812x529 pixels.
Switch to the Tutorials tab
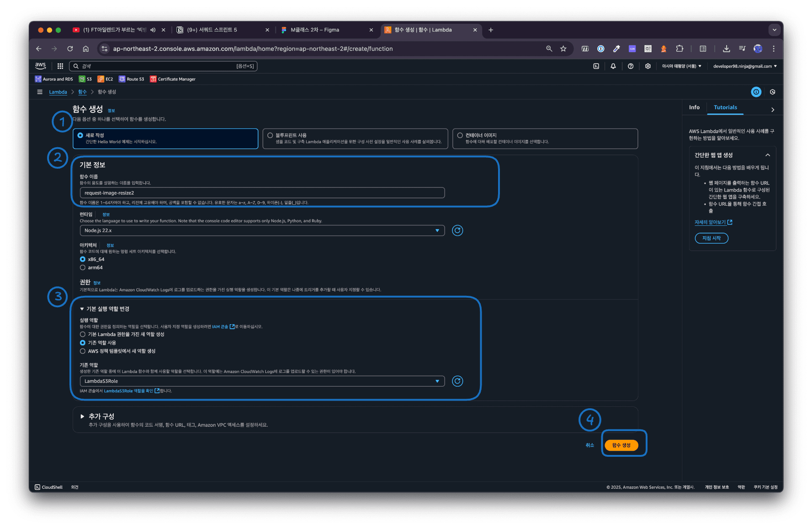coord(725,107)
